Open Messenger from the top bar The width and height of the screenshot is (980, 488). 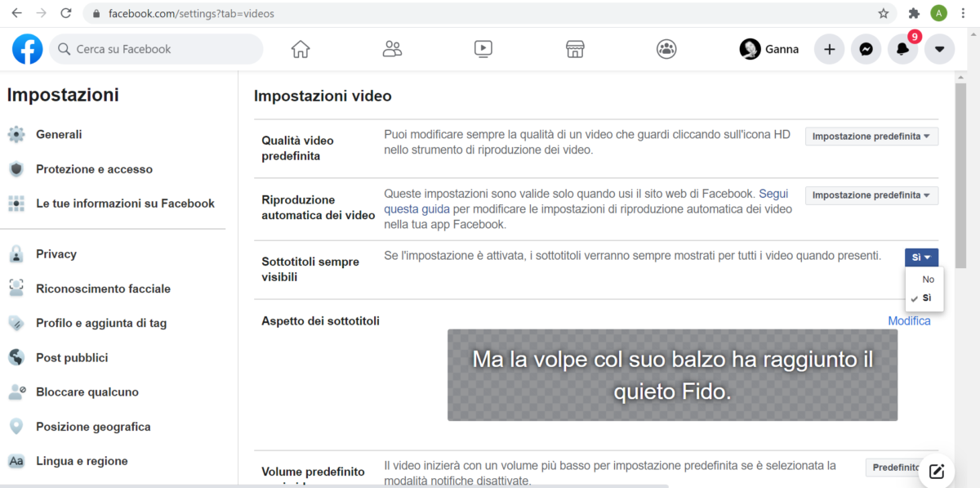[866, 49]
